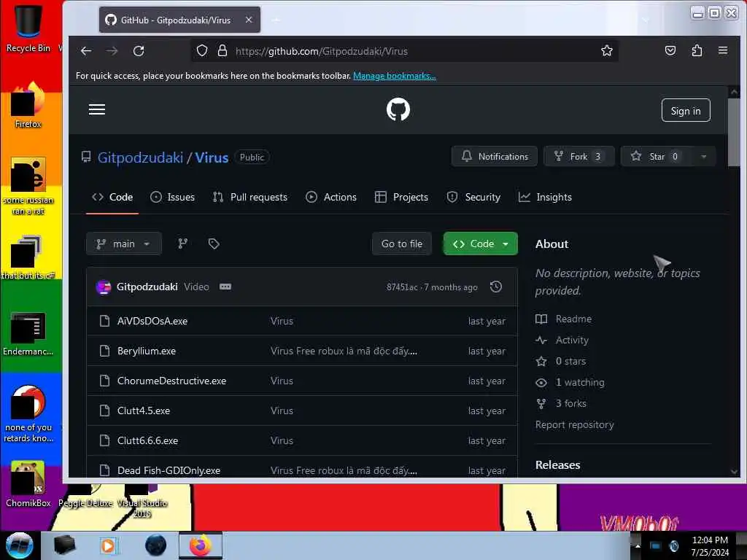This screenshot has width=747, height=560.
Task: Open file AiVDsDOsA.exe
Action: coord(152,321)
